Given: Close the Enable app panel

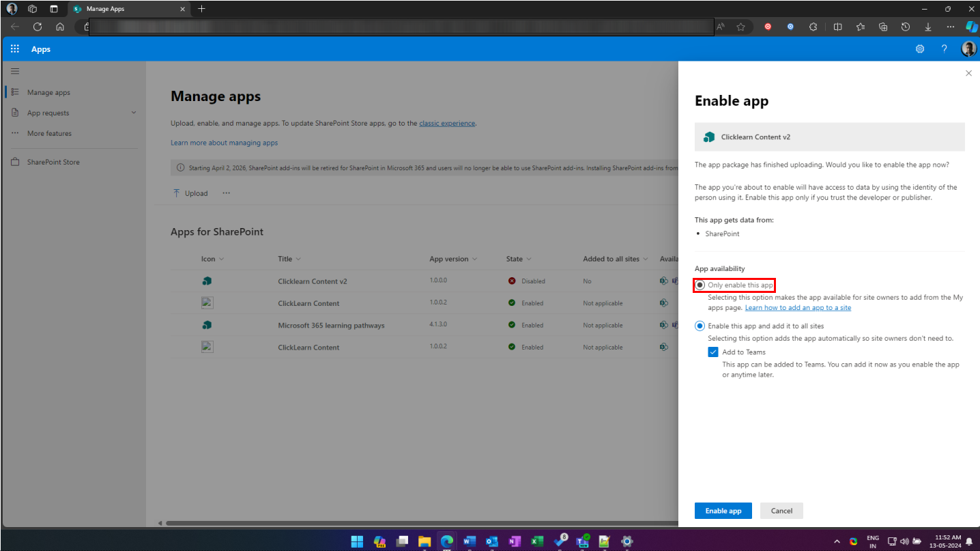Looking at the screenshot, I should pyautogui.click(x=968, y=73).
